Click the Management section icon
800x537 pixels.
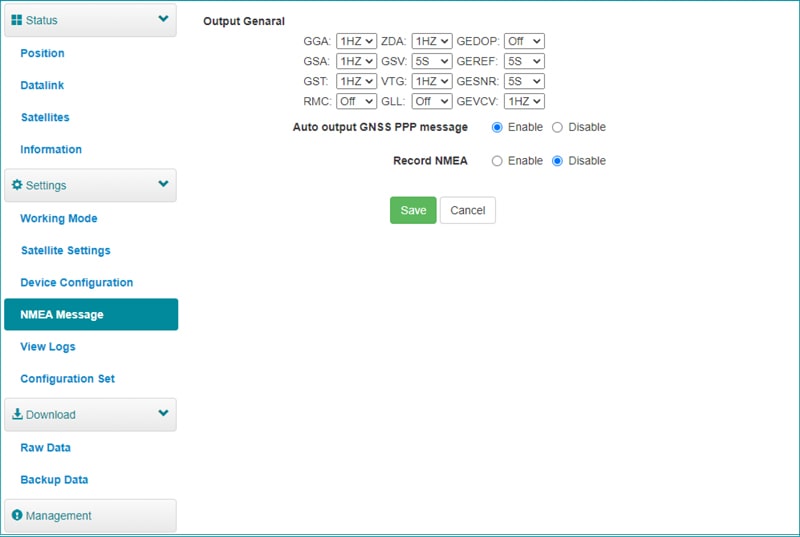point(17,516)
